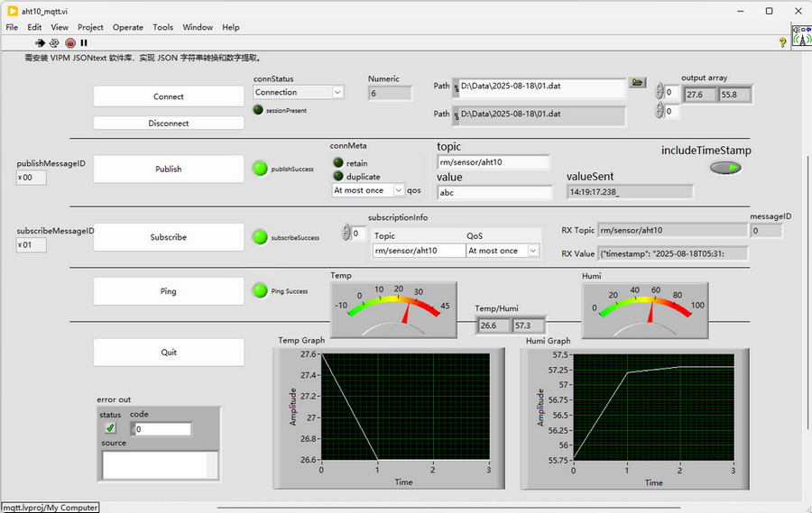Click the topic input field rm/sensor/aht10

[x=493, y=162]
